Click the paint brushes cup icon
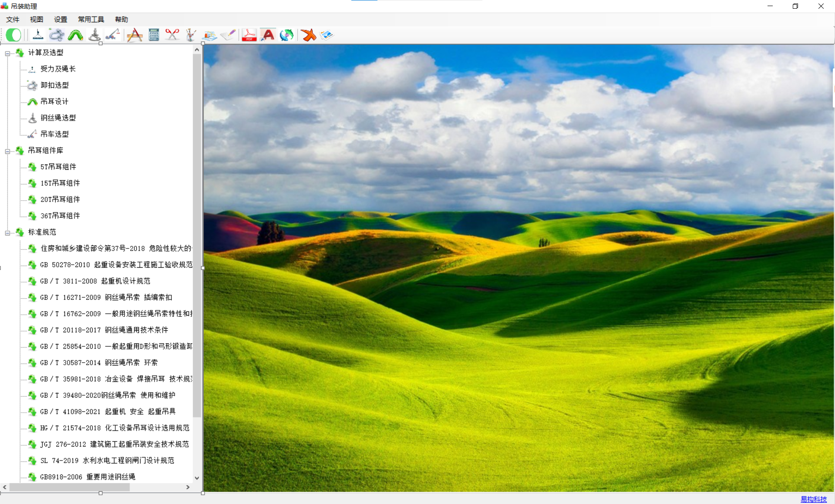The image size is (835, 504). click(x=191, y=35)
